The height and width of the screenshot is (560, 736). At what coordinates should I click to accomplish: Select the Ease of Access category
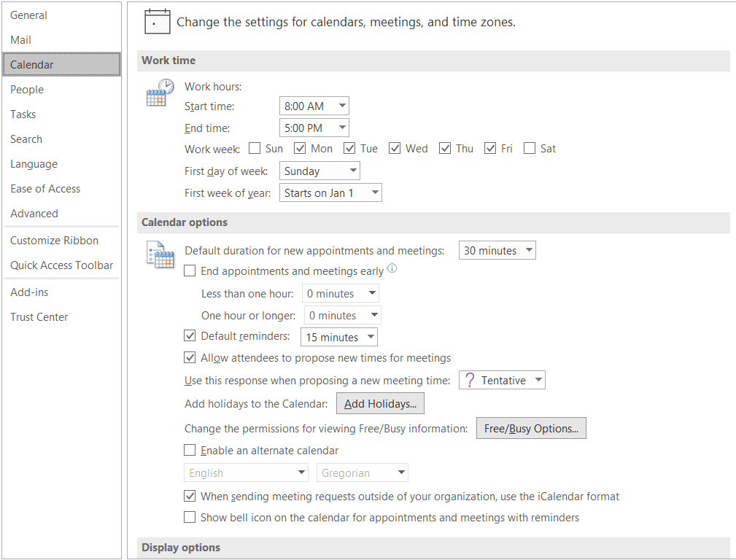tap(61, 189)
